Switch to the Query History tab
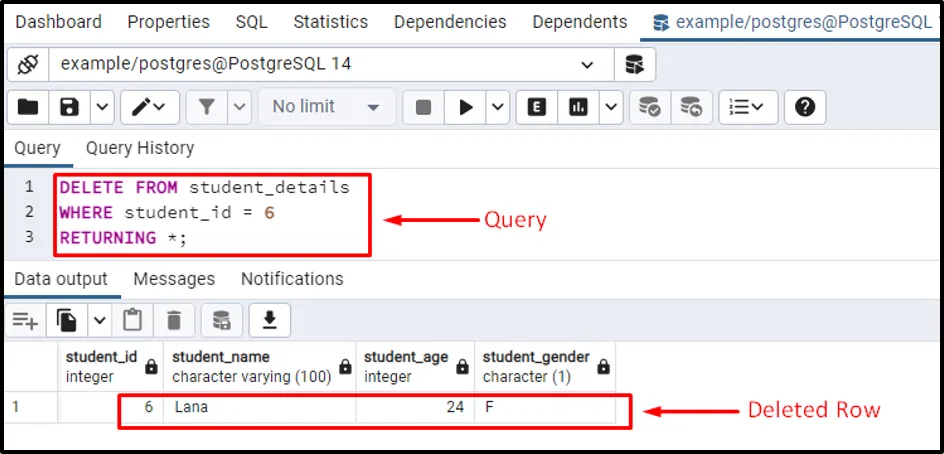 (x=139, y=148)
